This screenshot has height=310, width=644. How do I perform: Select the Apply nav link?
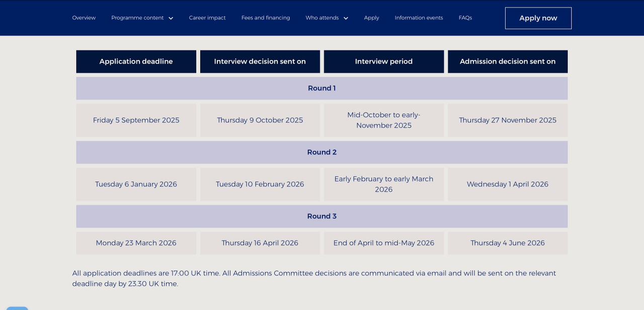(371, 18)
